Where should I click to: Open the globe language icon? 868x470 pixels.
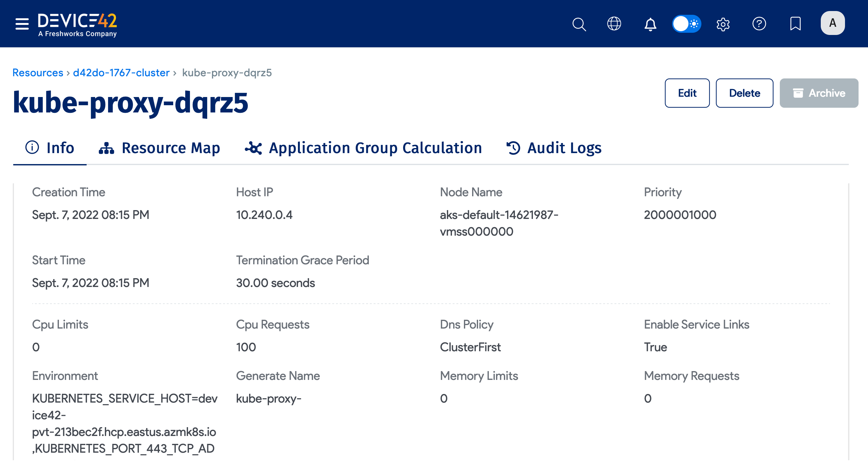click(x=614, y=24)
